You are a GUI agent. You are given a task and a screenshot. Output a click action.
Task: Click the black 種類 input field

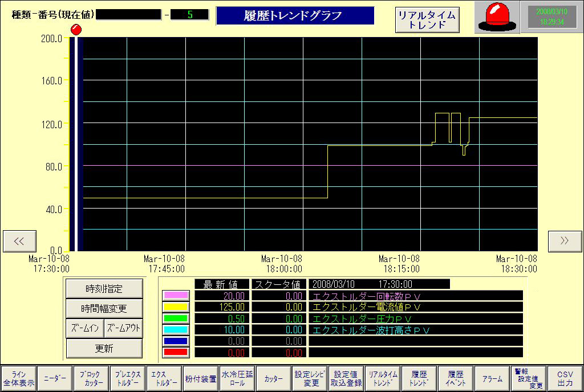129,15
